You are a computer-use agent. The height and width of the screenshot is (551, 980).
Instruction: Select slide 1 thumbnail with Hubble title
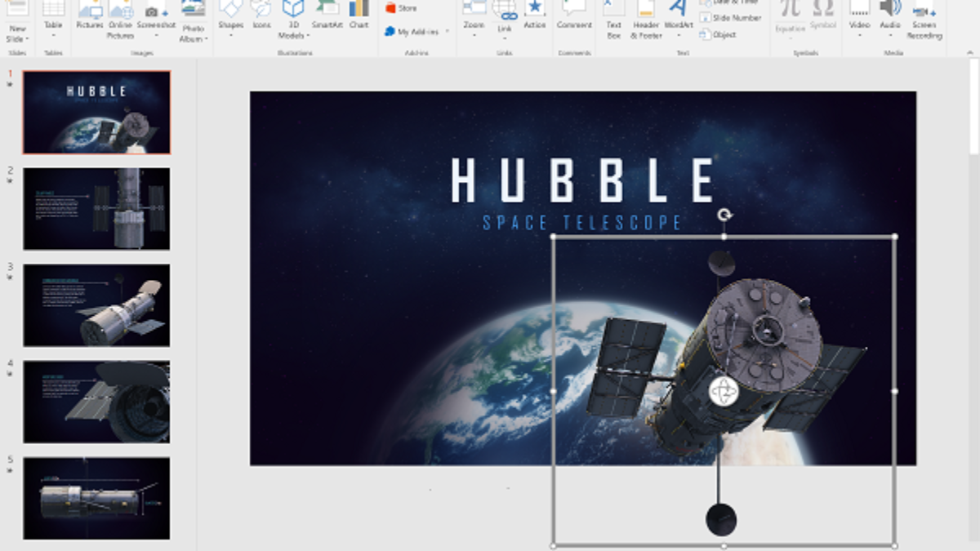[x=96, y=112]
